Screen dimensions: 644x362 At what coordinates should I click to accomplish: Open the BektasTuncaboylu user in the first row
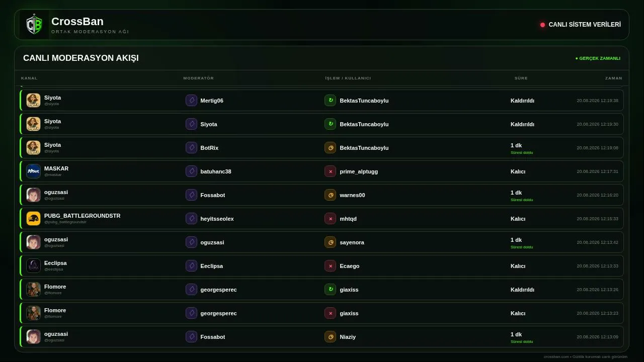pyautogui.click(x=364, y=101)
